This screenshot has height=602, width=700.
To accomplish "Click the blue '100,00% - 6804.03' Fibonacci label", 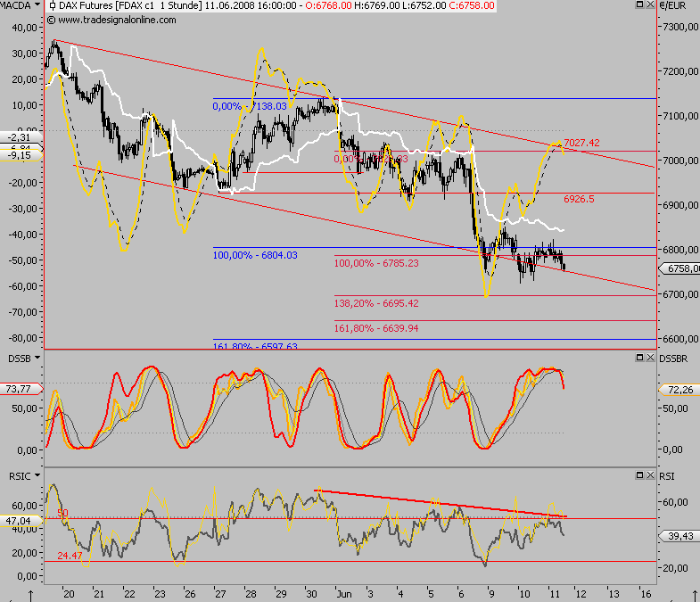I will [255, 255].
